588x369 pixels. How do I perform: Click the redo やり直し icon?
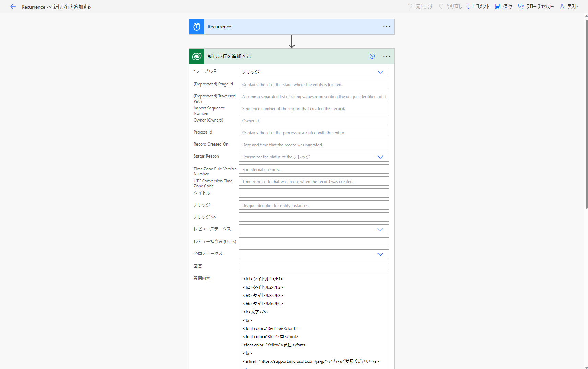pyautogui.click(x=441, y=7)
